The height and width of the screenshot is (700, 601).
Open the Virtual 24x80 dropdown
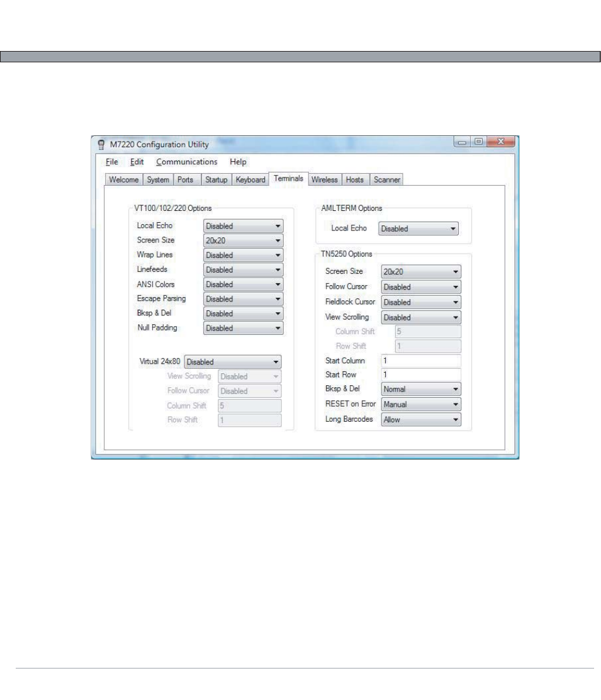point(233,362)
